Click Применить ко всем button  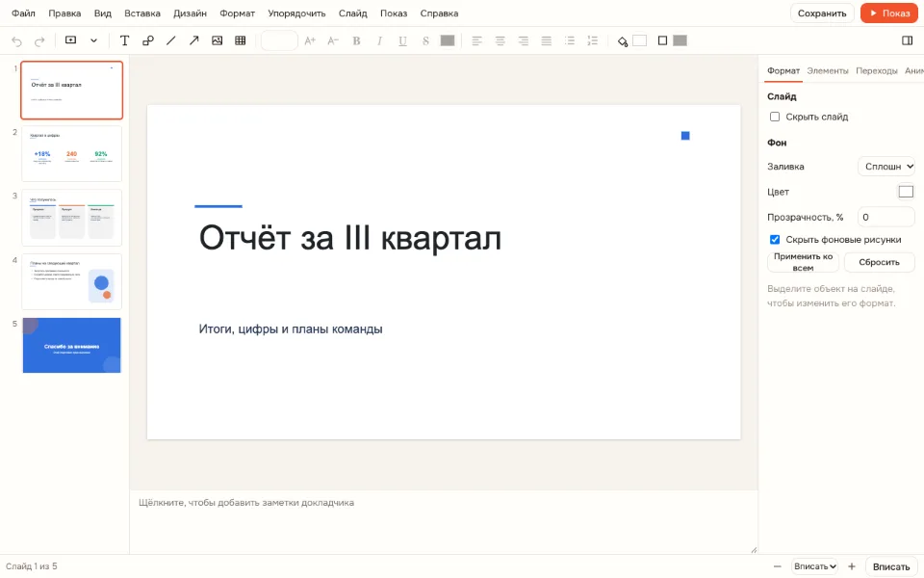[803, 262]
